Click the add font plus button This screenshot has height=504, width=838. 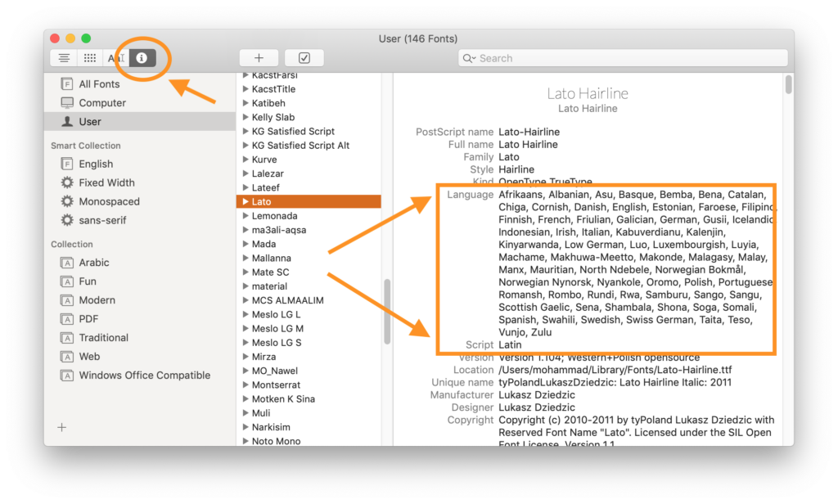(x=258, y=57)
